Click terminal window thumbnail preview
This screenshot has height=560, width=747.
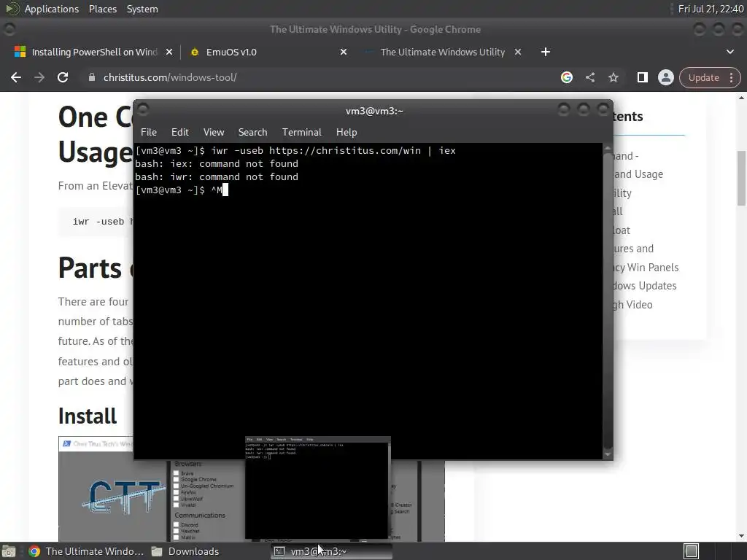point(318,488)
